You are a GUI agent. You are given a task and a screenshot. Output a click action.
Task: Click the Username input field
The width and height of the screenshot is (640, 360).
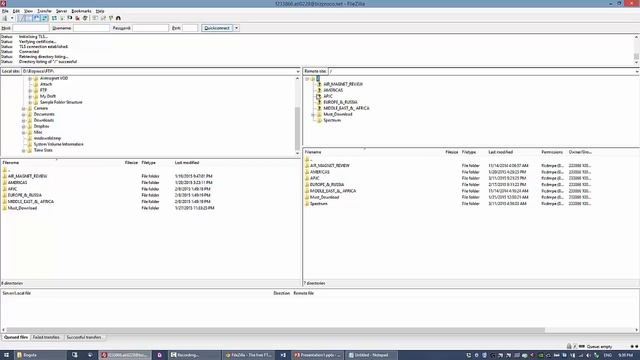pyautogui.click(x=91, y=28)
